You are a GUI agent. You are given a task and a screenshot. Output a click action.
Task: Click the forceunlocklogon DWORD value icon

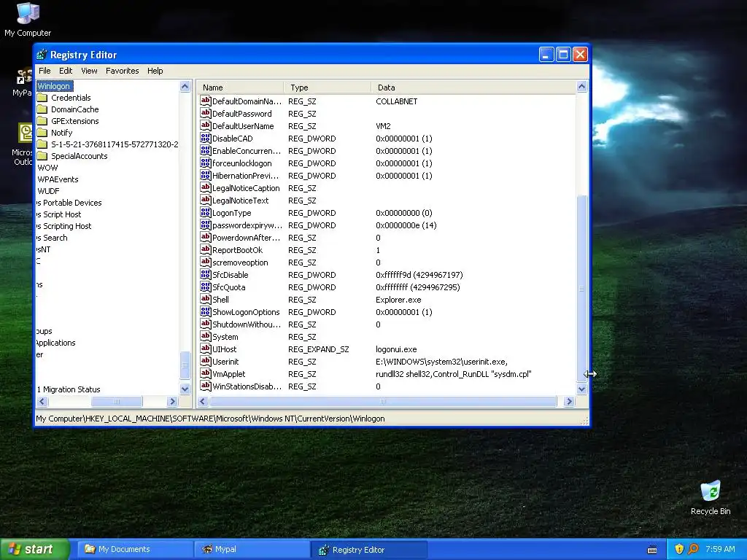(x=205, y=163)
